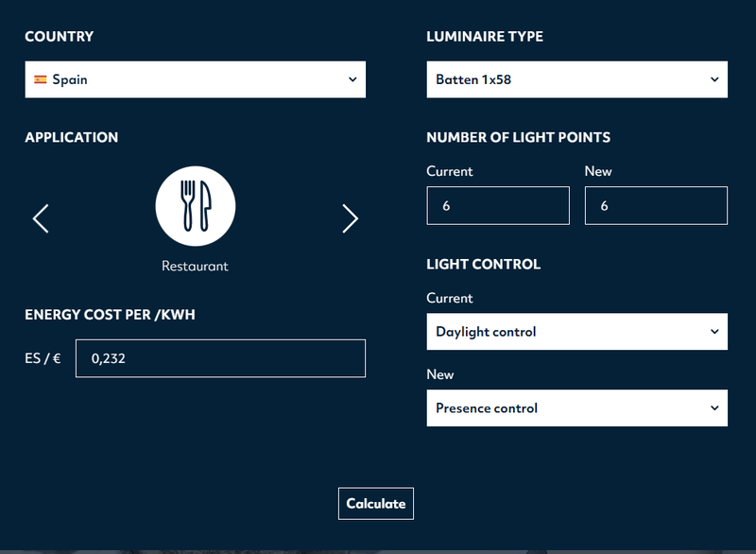The width and height of the screenshot is (756, 554).
Task: Focus the Current light points field
Action: pyautogui.click(x=498, y=205)
